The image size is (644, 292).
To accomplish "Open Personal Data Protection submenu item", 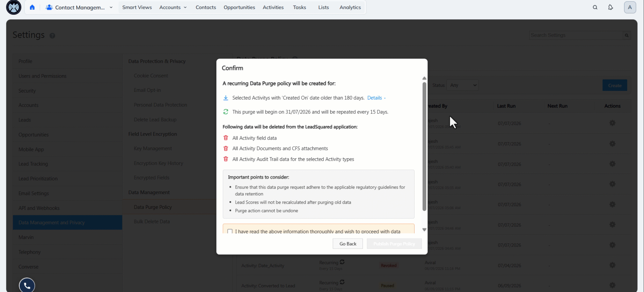I will (x=160, y=105).
